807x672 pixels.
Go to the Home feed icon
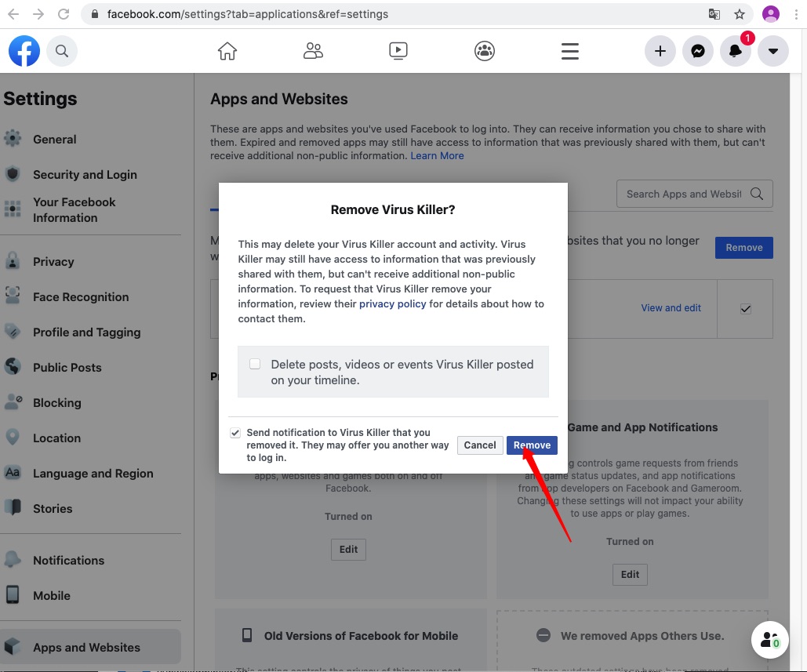pos(227,51)
